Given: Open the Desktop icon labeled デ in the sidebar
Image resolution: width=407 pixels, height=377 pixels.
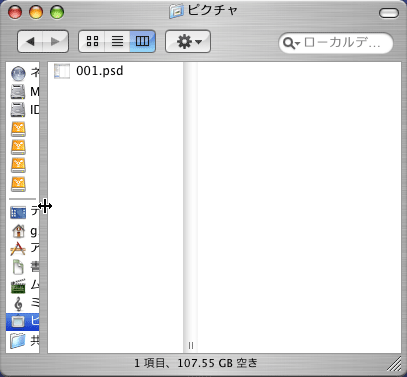Looking at the screenshot, I should pyautogui.click(x=18, y=212).
